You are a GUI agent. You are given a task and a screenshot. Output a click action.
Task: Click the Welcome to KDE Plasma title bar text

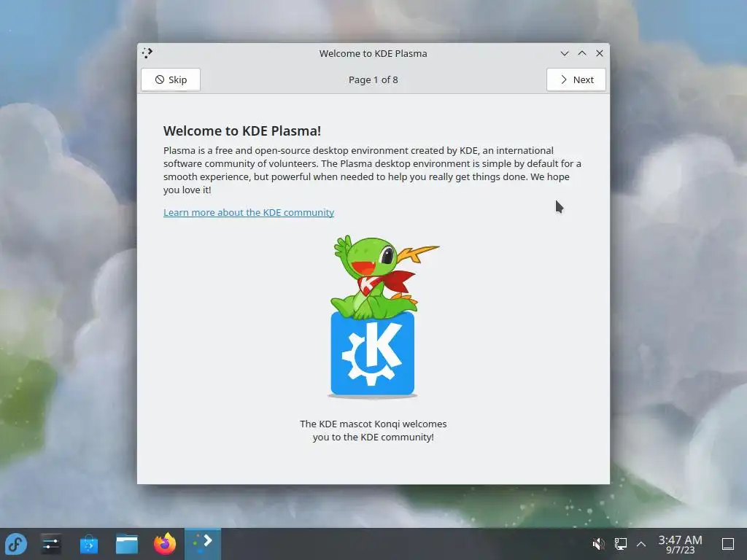(x=373, y=53)
